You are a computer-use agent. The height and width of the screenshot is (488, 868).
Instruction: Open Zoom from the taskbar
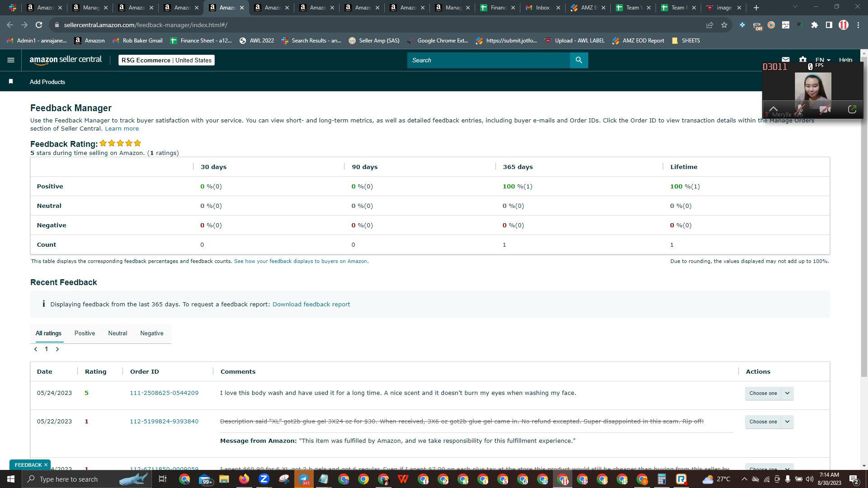pyautogui.click(x=264, y=479)
